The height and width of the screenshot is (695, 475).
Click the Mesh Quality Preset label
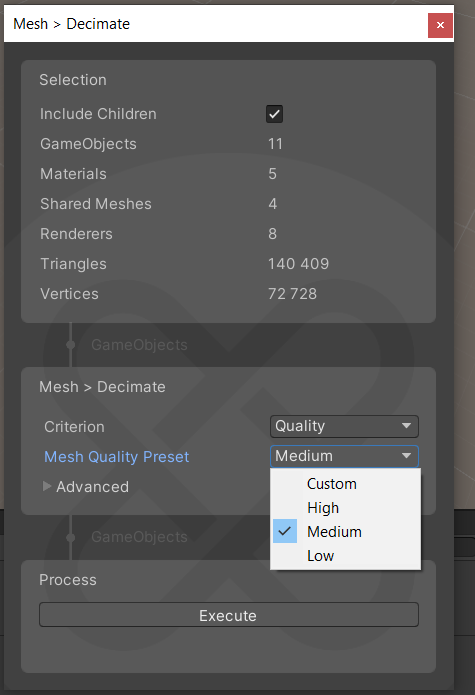coord(117,457)
